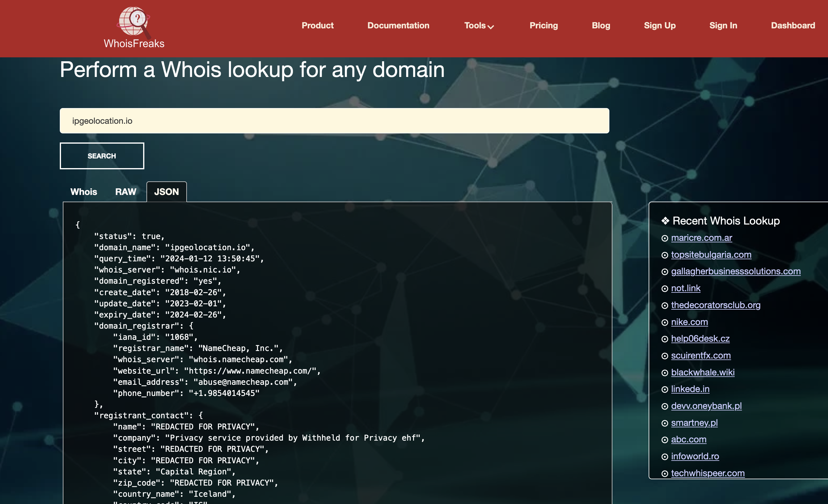
Task: Open recent lookup topsitebulgaria.com
Action: pyautogui.click(x=711, y=254)
